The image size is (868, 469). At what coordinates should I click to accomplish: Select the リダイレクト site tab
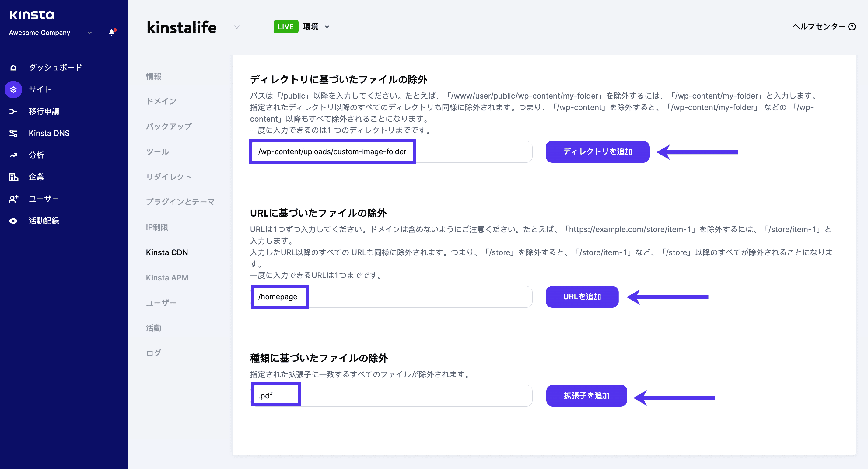click(x=169, y=177)
